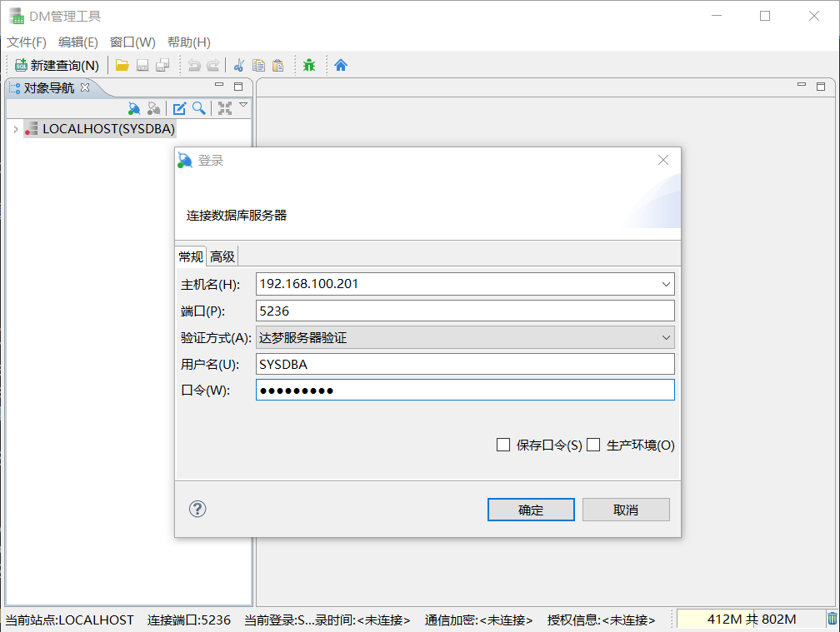The width and height of the screenshot is (840, 632).
Task: Minimize the Object Navigator panel
Action: tap(219, 86)
